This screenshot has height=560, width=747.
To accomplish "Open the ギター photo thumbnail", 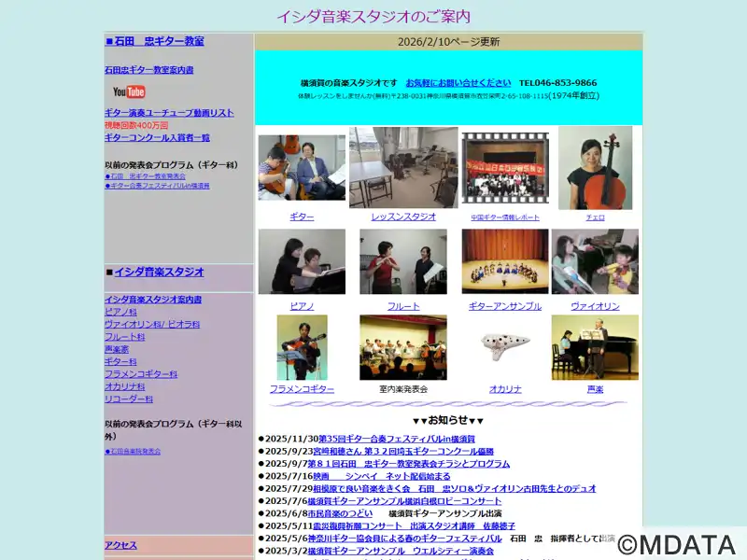I will click(x=302, y=167).
